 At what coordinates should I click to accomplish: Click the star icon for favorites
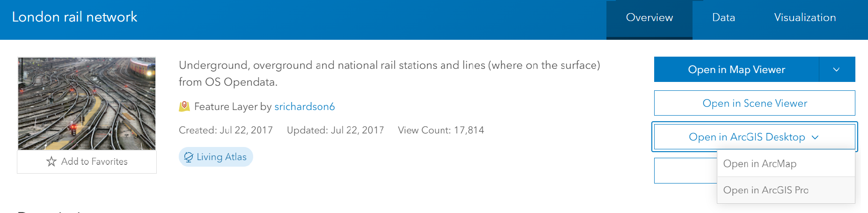coord(51,162)
